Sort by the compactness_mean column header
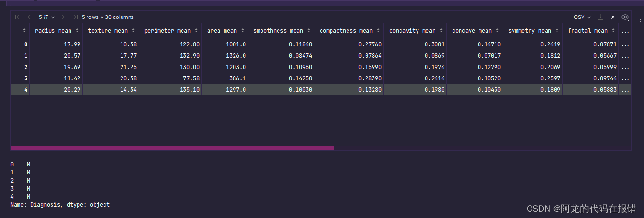Image resolution: width=644 pixels, height=218 pixels. (x=349, y=31)
